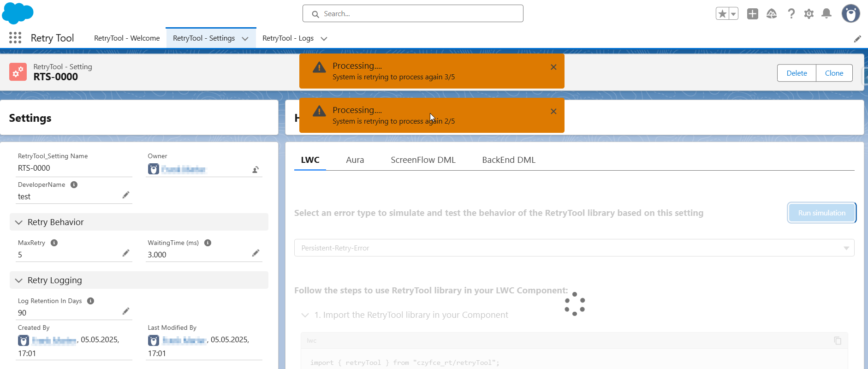Screen dimensions: 868x369
Task: Edit Log Retention In Days pencil
Action: point(125,311)
